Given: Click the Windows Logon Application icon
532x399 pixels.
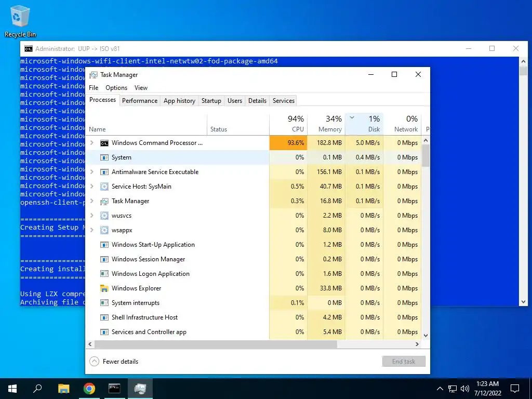Looking at the screenshot, I should [104, 274].
